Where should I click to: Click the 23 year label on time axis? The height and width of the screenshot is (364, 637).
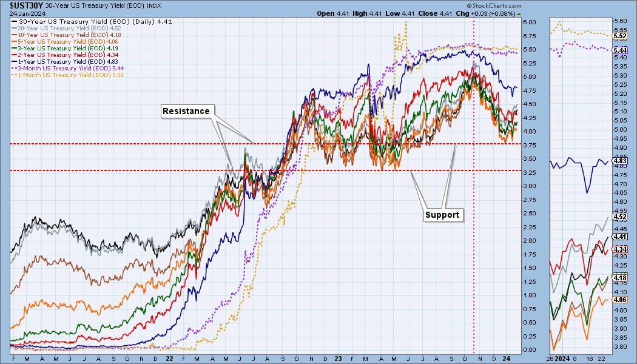[x=339, y=359]
